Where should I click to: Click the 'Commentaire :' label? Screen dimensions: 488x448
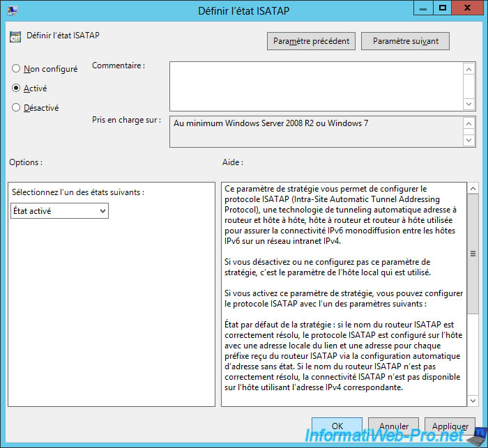pyautogui.click(x=119, y=65)
